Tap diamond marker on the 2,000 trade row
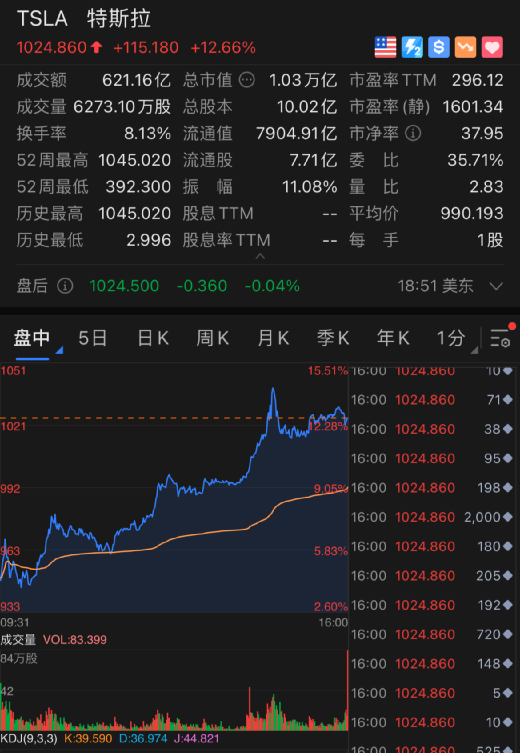This screenshot has width=520, height=753. click(508, 517)
